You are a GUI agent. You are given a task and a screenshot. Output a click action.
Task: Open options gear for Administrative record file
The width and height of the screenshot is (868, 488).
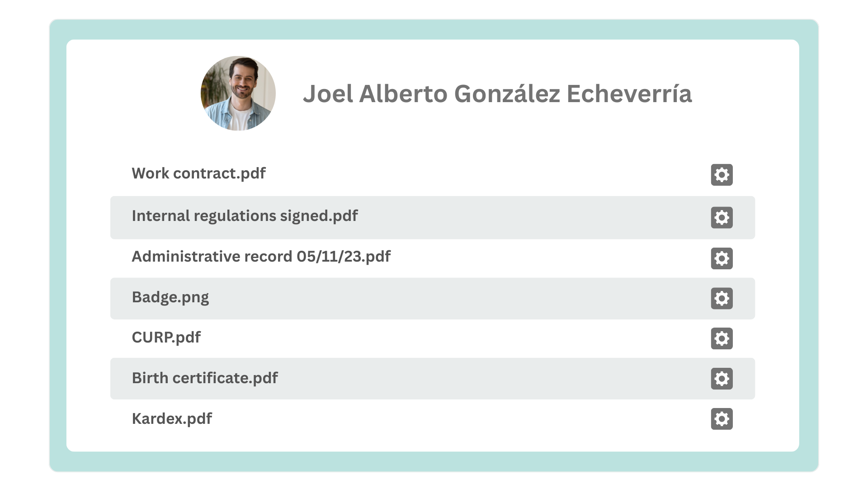tap(722, 258)
